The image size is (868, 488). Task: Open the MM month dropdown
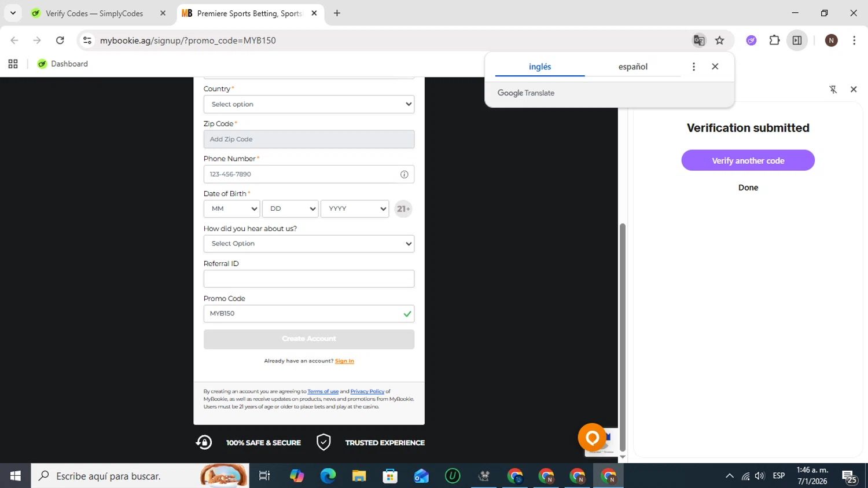pyautogui.click(x=231, y=209)
